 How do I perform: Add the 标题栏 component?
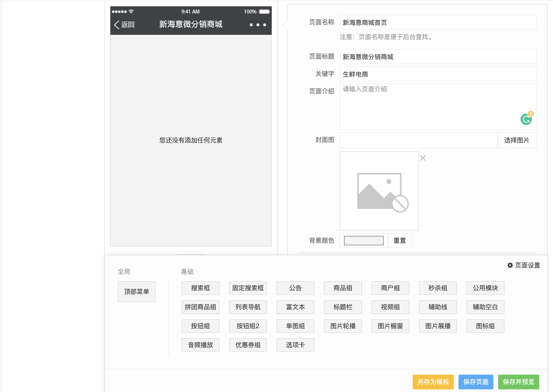coord(343,307)
